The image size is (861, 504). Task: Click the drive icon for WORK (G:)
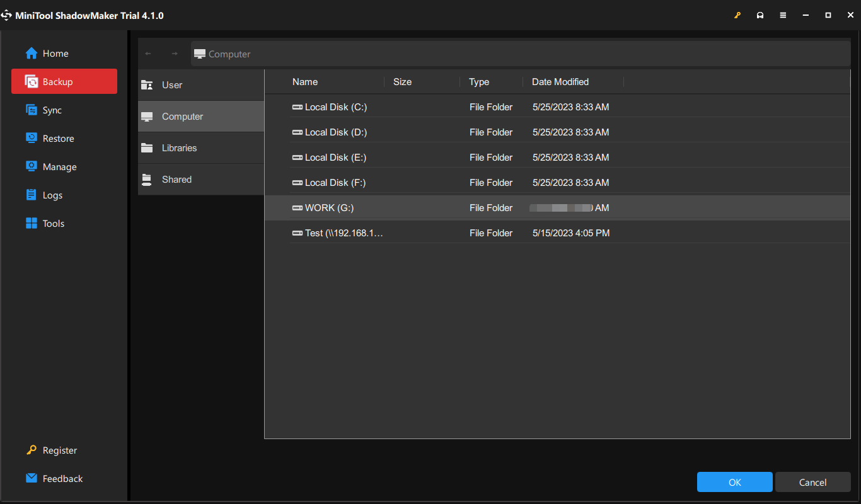click(x=298, y=208)
